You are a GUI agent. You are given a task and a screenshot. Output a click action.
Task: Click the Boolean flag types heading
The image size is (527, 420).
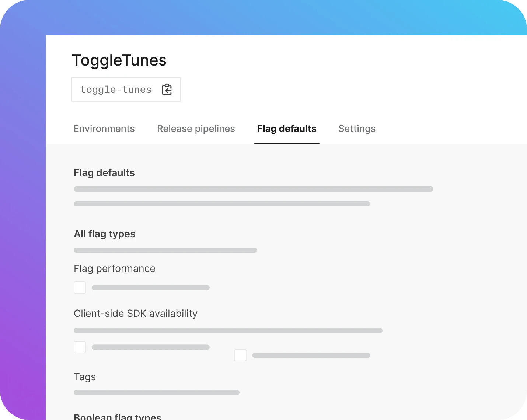point(117,416)
